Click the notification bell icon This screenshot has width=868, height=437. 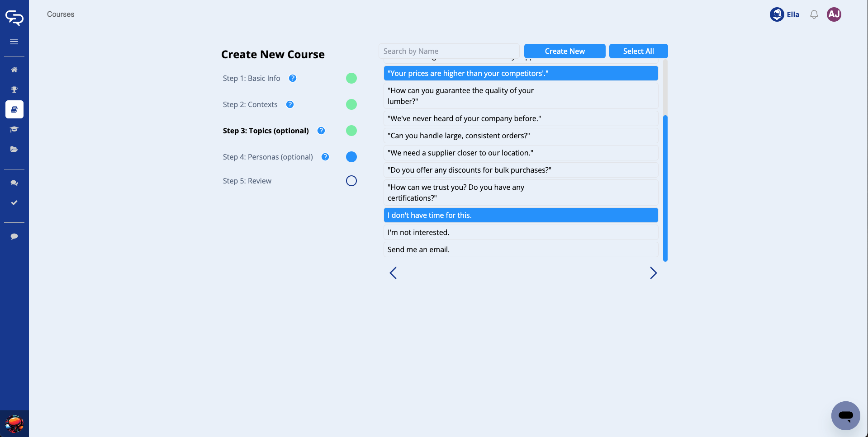pyautogui.click(x=814, y=14)
